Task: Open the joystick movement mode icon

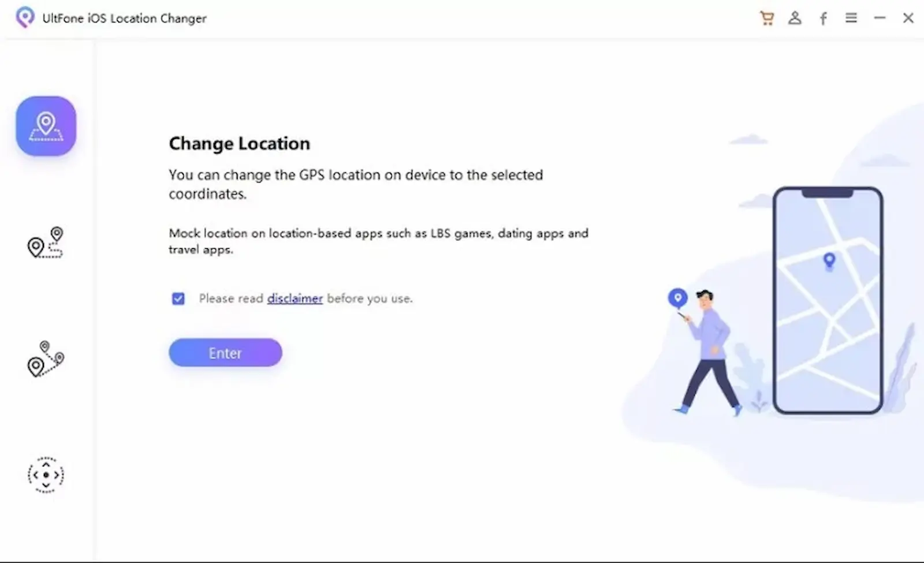Action: click(x=46, y=475)
